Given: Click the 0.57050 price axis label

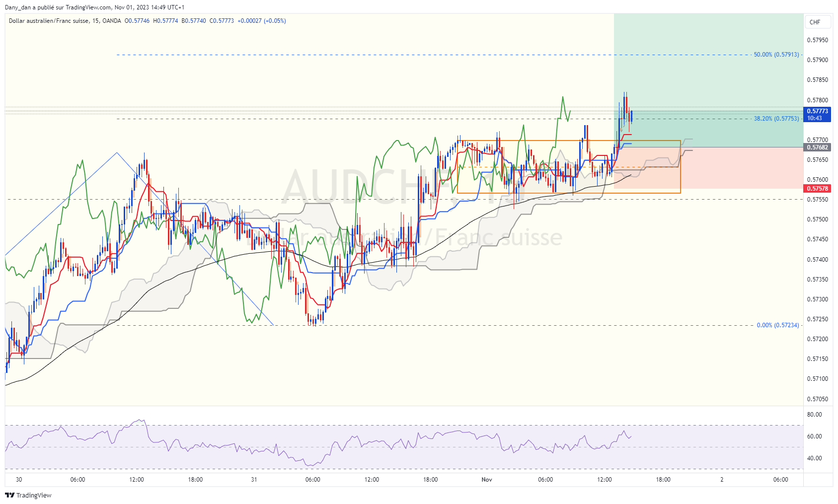Looking at the screenshot, I should tap(818, 399).
